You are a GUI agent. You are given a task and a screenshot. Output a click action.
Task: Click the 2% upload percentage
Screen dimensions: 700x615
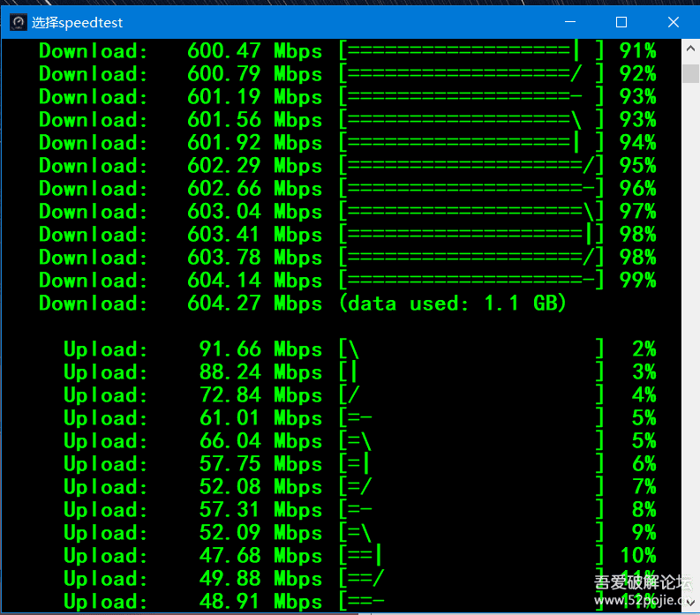tap(644, 349)
